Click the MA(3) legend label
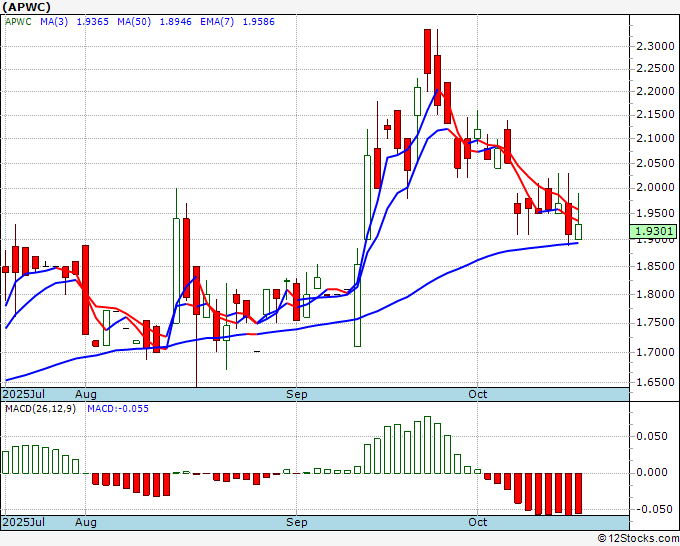 coord(54,22)
